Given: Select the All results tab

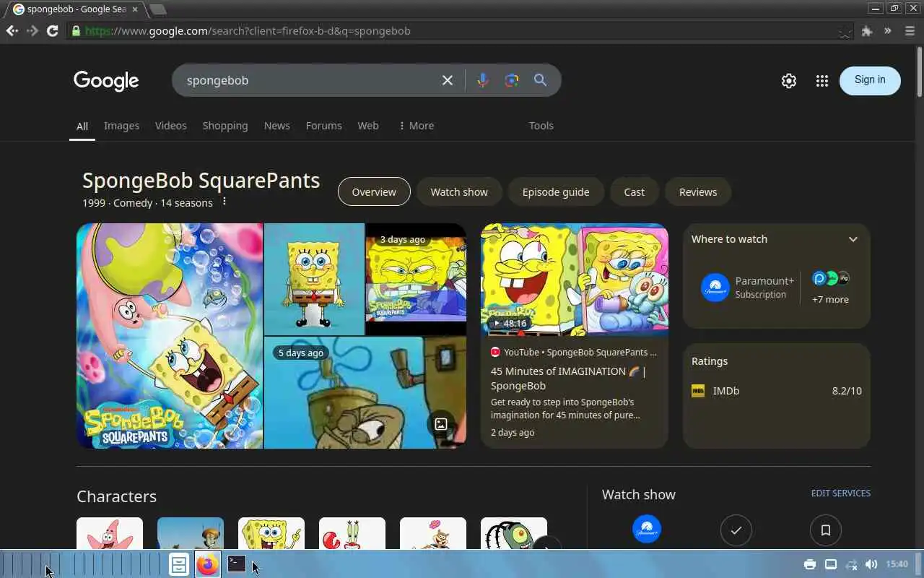Looking at the screenshot, I should (x=82, y=126).
